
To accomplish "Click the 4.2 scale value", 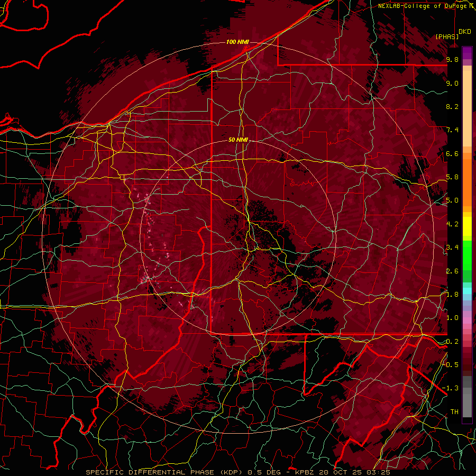I will [x=452, y=224].
